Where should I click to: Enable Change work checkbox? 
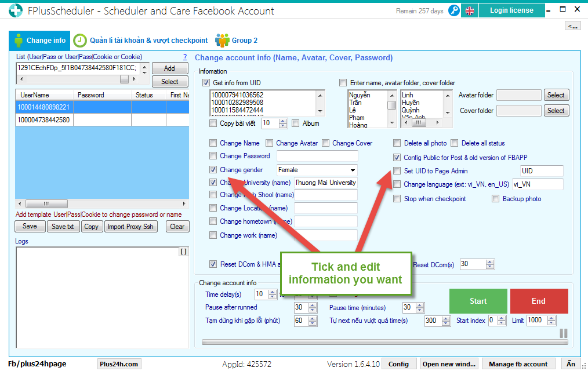[213, 235]
